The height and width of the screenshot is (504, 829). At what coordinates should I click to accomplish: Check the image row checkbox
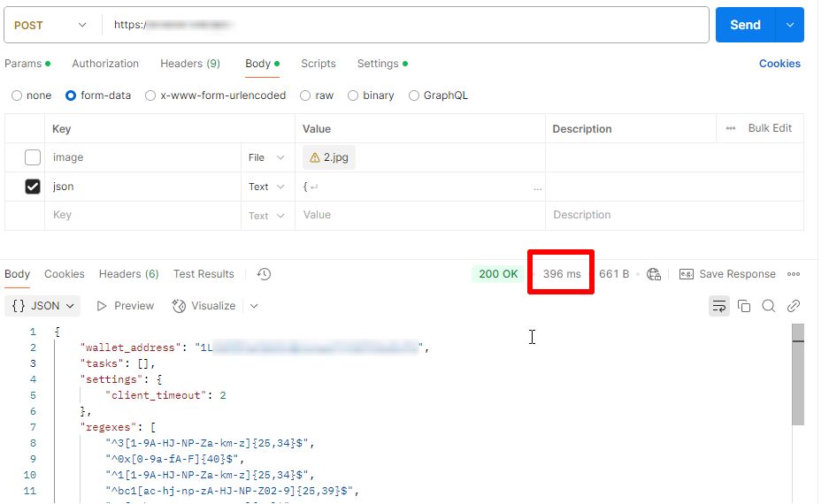click(x=32, y=157)
